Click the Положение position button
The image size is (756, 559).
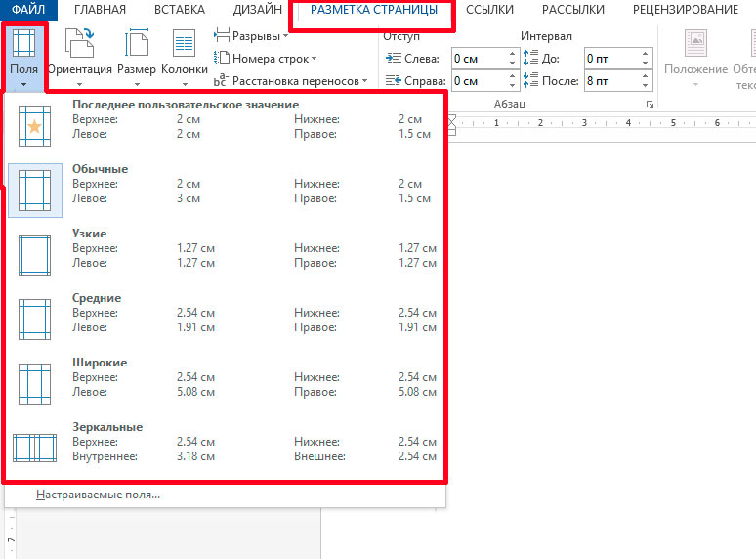[x=695, y=57]
